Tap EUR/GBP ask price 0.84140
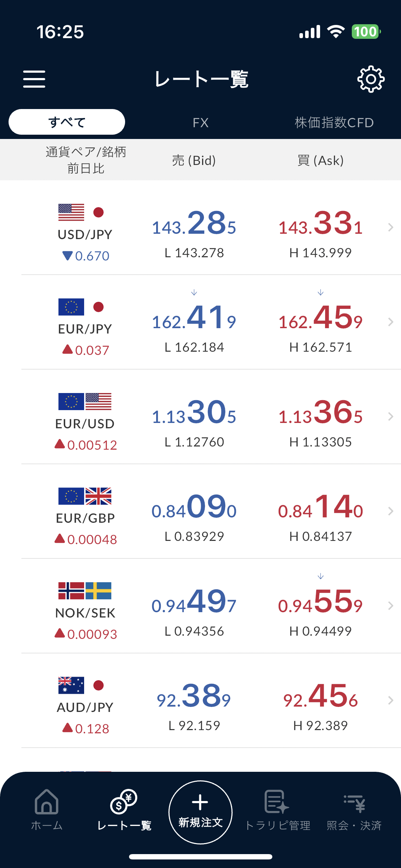Screen dimensions: 401x868 coord(320,506)
